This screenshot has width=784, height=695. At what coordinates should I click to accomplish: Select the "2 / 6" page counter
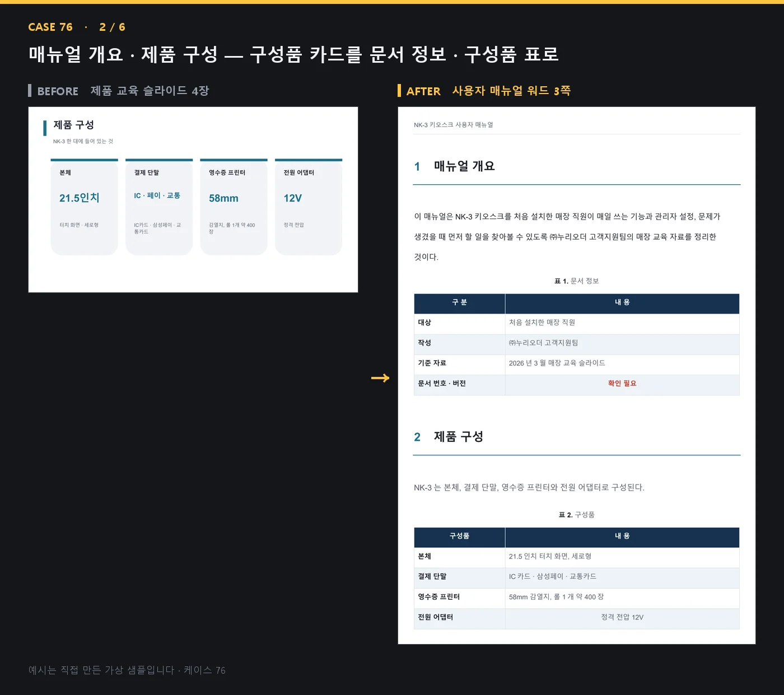click(112, 27)
